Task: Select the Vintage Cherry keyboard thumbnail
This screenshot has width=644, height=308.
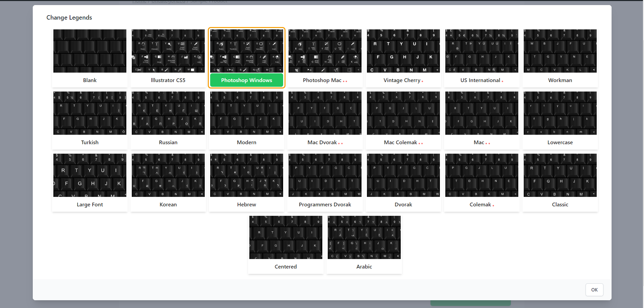Action: coord(403,51)
